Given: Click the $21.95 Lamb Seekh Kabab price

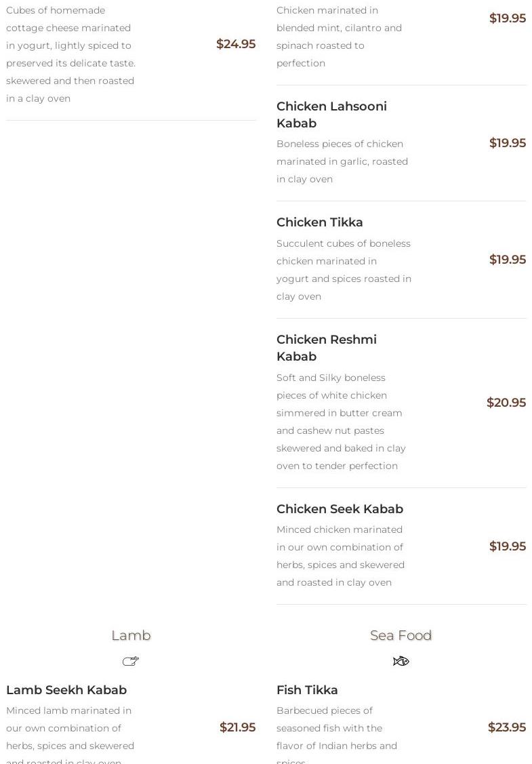Looking at the screenshot, I should point(237,727).
